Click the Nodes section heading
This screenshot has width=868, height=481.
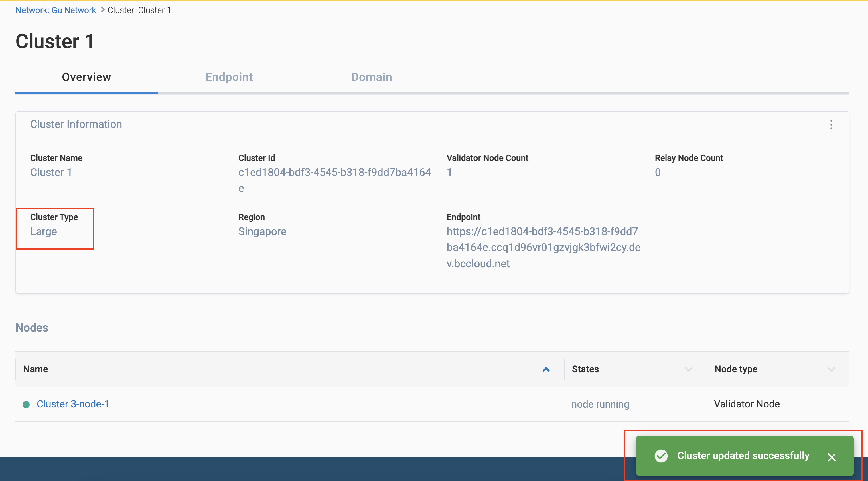32,328
